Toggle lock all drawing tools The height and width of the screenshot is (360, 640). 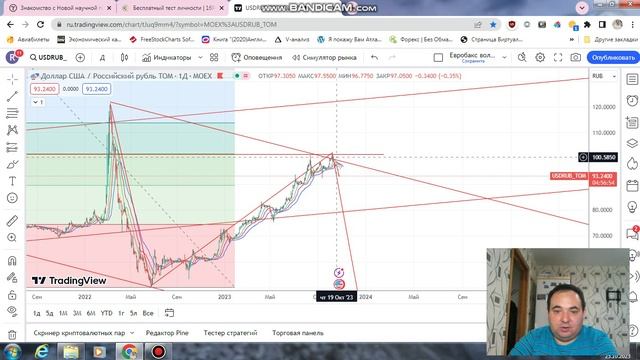click(12, 295)
